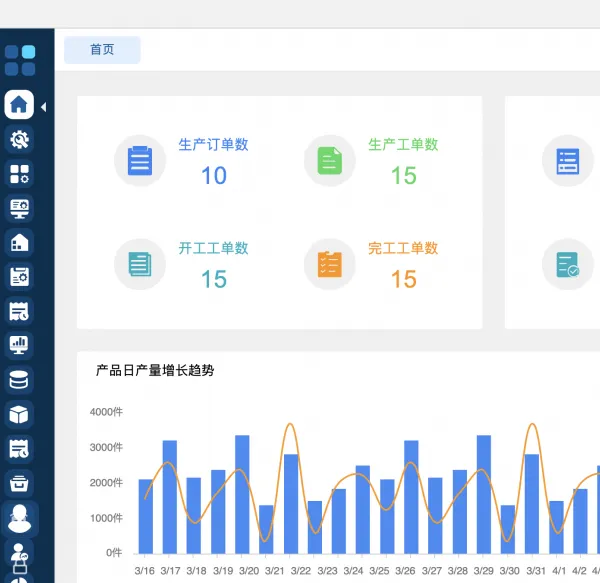The width and height of the screenshot is (600, 583).
Task: Open the monitor-with-gear sidebar icon
Action: [x=19, y=208]
